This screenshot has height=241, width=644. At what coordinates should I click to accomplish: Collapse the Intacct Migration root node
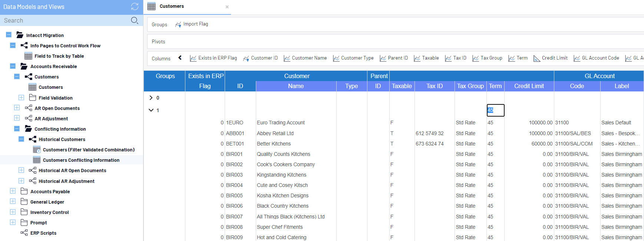[9, 35]
